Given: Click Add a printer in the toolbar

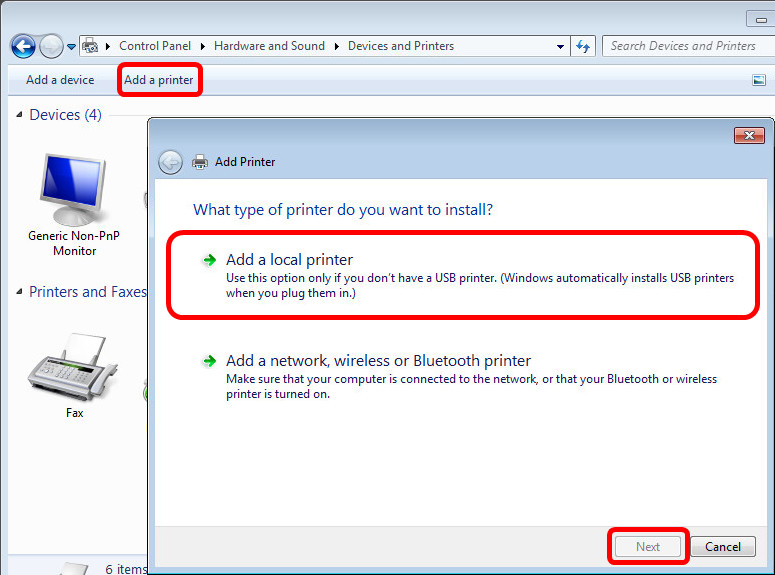Looking at the screenshot, I should 159,80.
